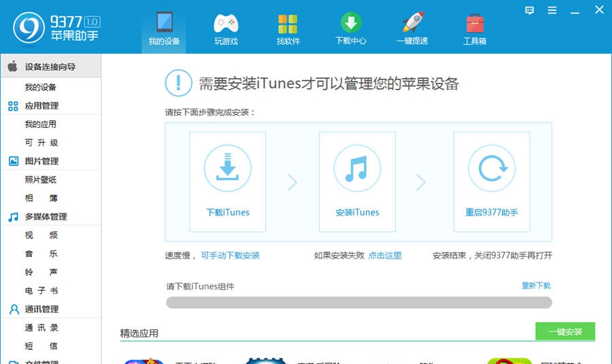Click the 精选应用 heading

pos(139,333)
